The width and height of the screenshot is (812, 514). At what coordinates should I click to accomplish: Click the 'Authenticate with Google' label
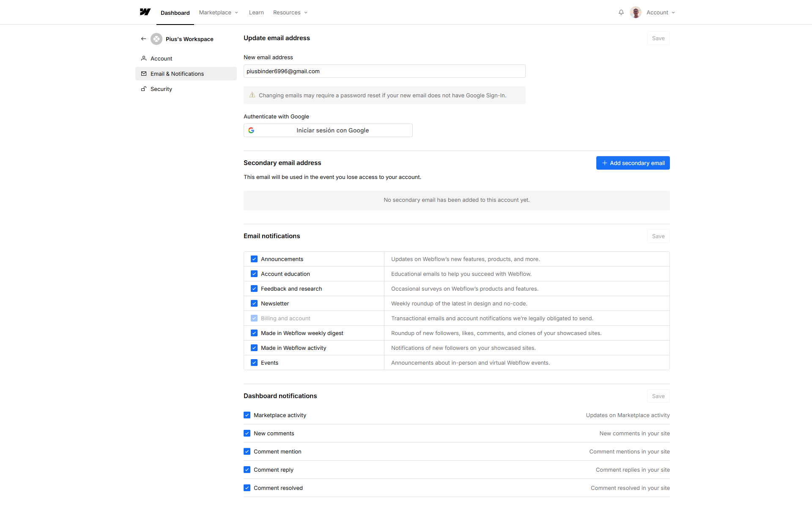point(276,116)
